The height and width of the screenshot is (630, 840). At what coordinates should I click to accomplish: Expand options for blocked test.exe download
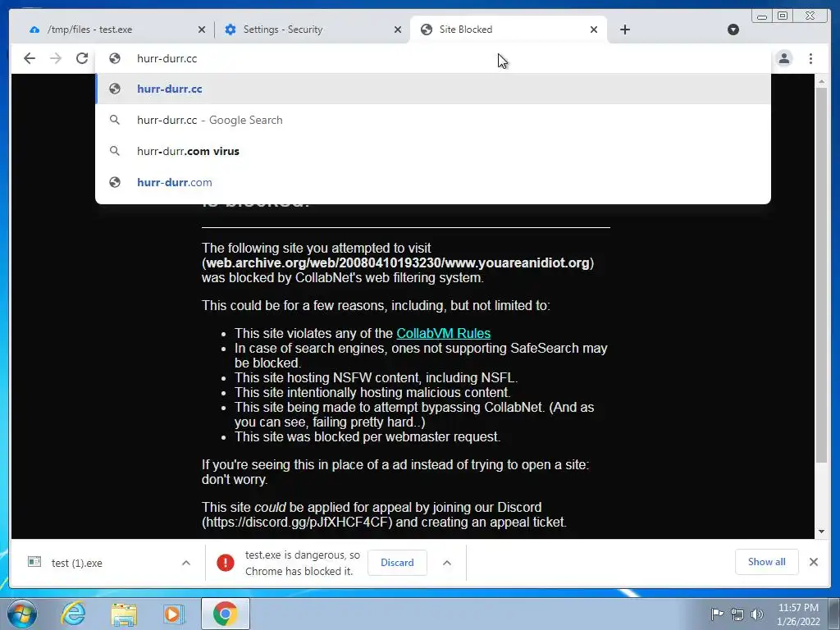(447, 563)
